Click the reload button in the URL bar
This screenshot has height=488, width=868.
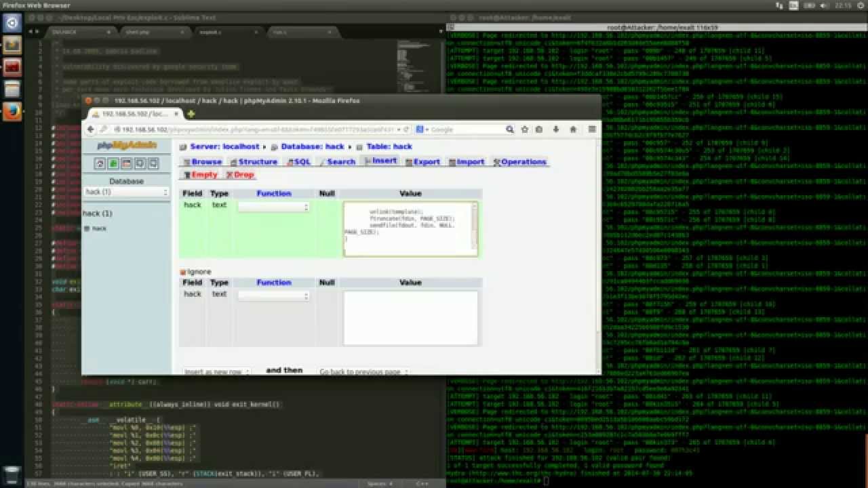(x=406, y=129)
